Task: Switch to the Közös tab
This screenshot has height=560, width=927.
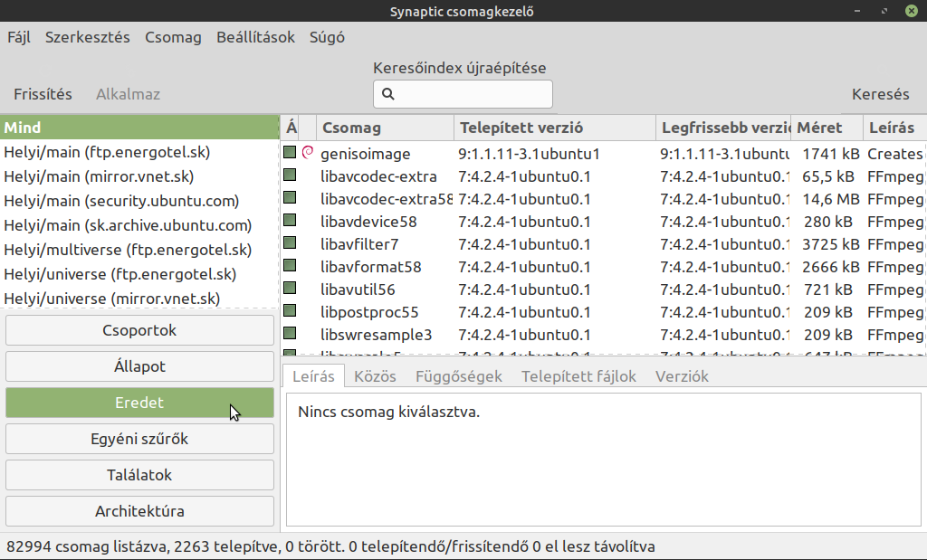Action: [375, 376]
